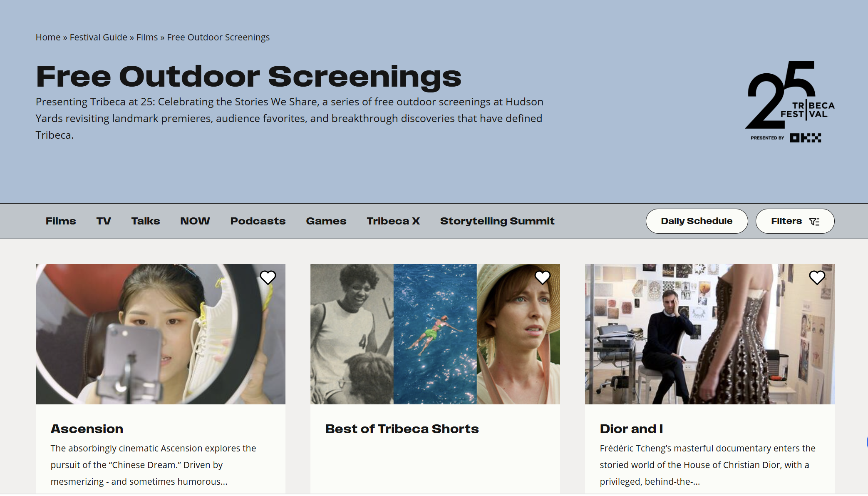
Task: Click the Ascension description text
Action: (154, 465)
